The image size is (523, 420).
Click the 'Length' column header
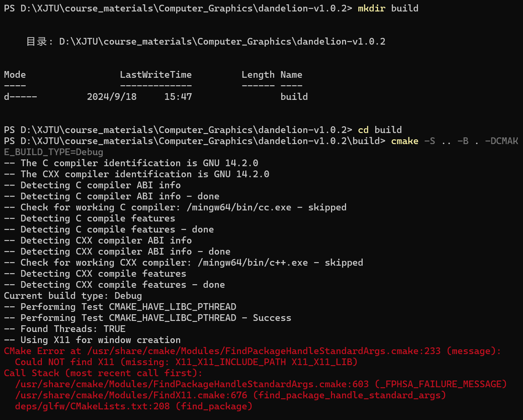click(x=258, y=75)
